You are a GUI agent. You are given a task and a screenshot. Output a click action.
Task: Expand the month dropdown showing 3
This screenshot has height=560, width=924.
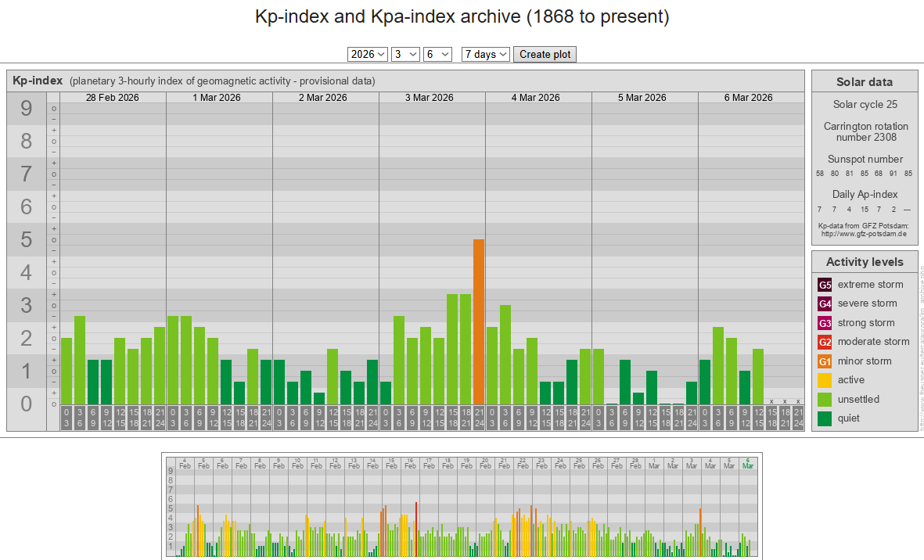click(x=405, y=54)
